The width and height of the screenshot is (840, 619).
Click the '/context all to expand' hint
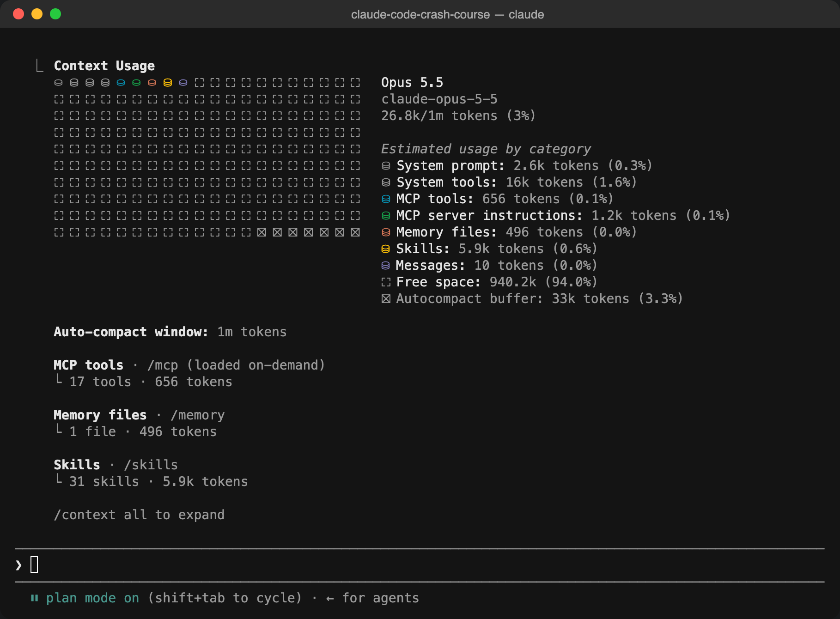point(139,515)
